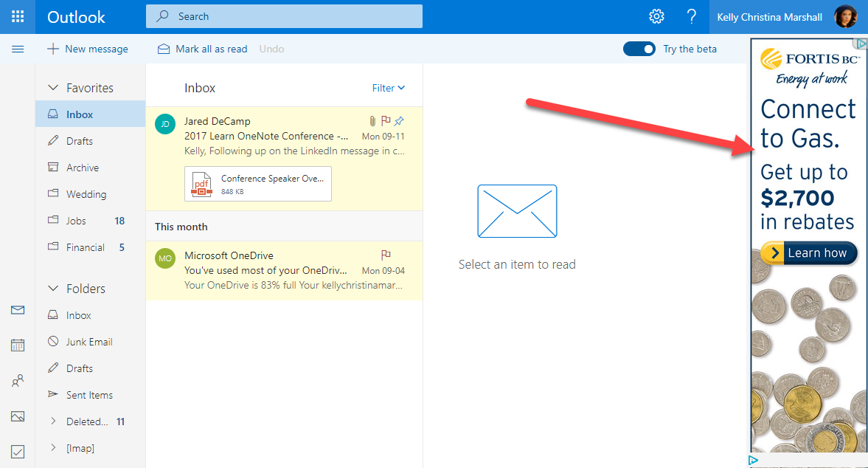Click the This month group header

coord(285,227)
